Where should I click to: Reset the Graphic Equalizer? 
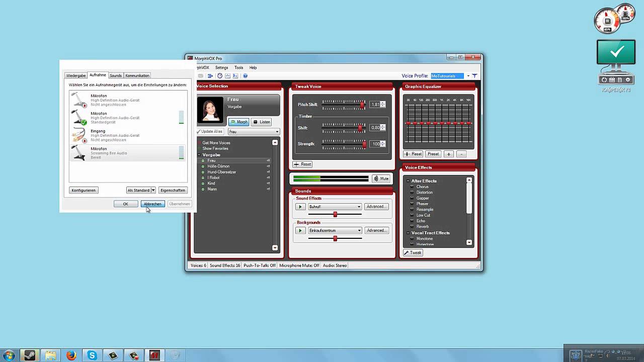[414, 154]
